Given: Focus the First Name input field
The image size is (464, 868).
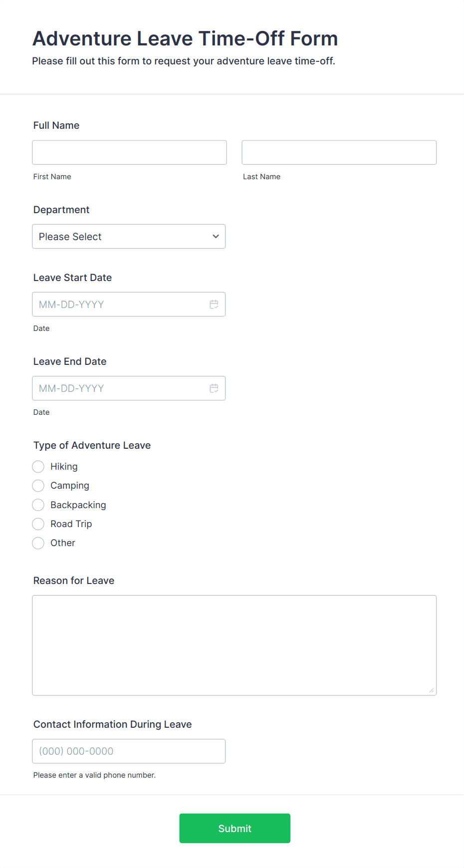Looking at the screenshot, I should point(129,153).
